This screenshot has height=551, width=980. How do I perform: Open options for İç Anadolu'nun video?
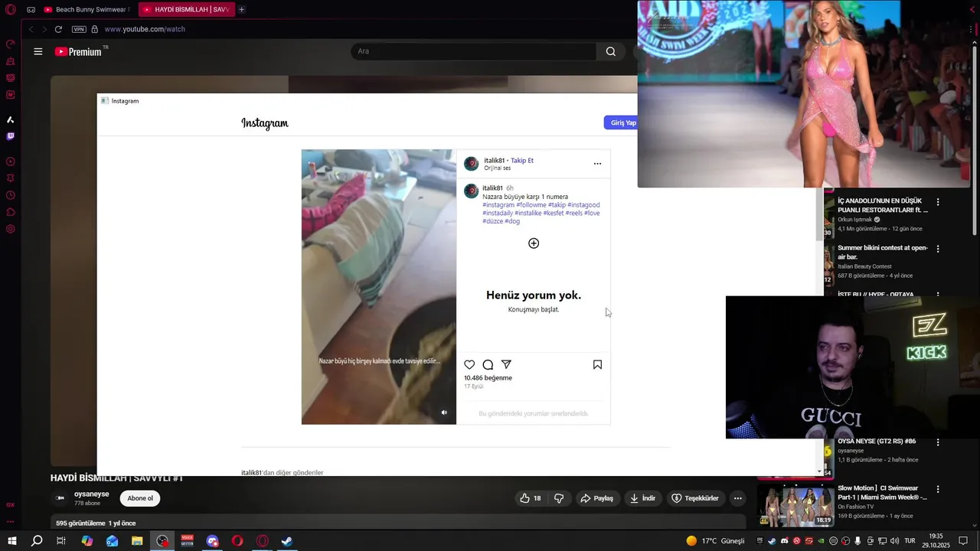(x=938, y=202)
